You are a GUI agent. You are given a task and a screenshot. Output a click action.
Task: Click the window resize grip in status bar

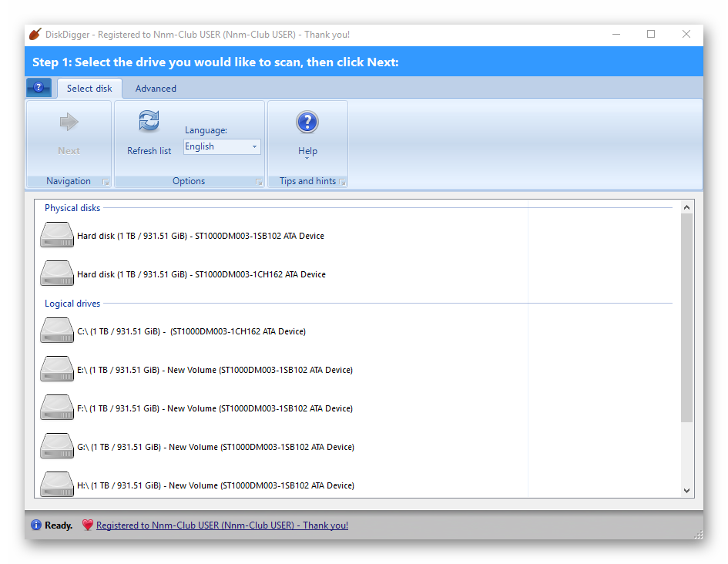pyautogui.click(x=698, y=534)
